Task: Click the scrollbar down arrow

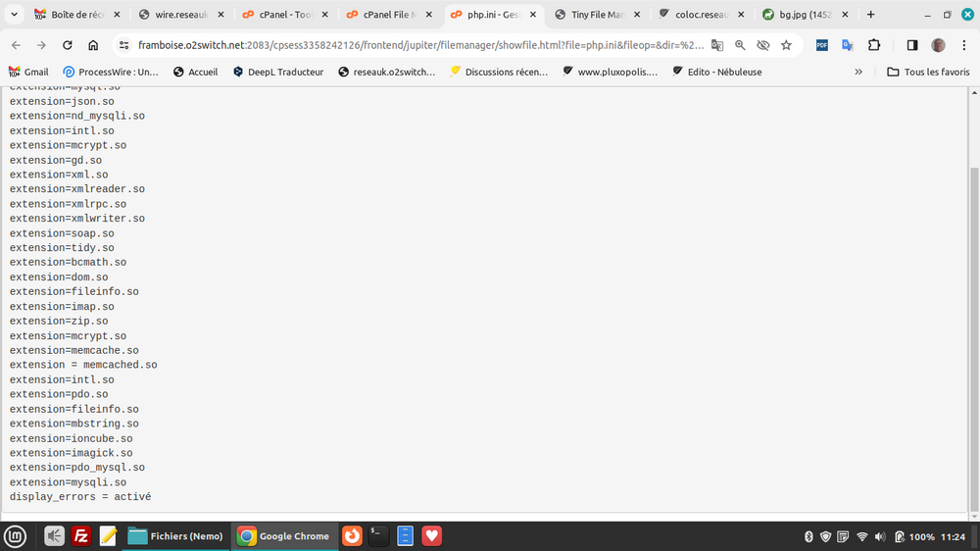Action: tap(974, 517)
